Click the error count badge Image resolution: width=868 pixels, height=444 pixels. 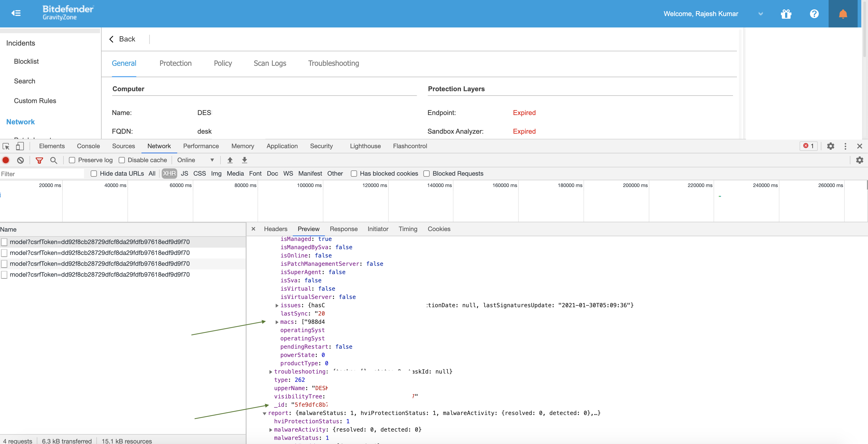pos(808,146)
